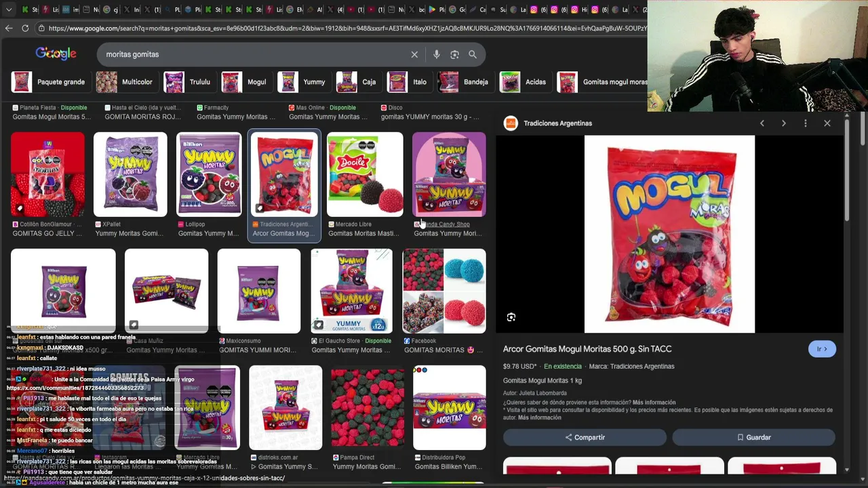Filter results by Paquete grande chip
868x488 pixels.
[x=49, y=82]
